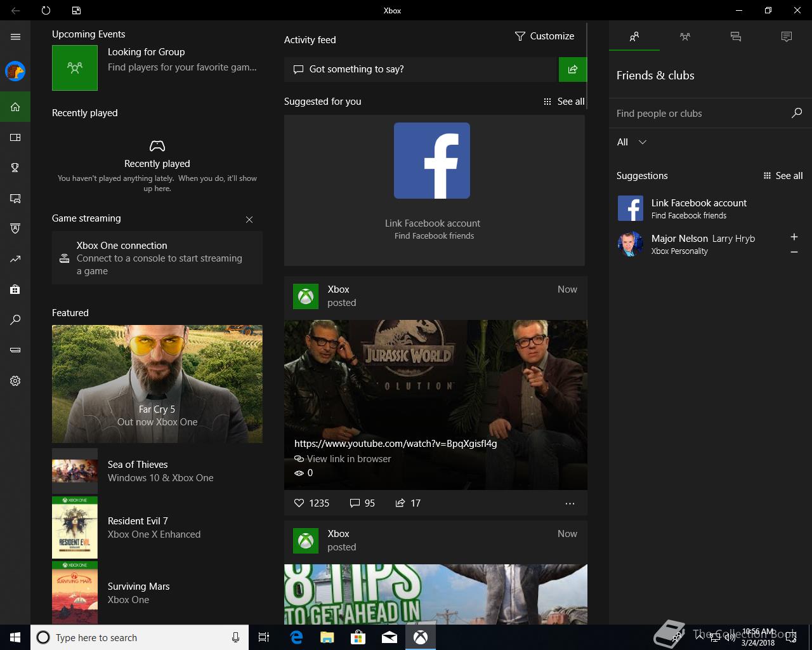The image size is (812, 650).
Task: Click See all in Suggestions panel
Action: pyautogui.click(x=783, y=176)
